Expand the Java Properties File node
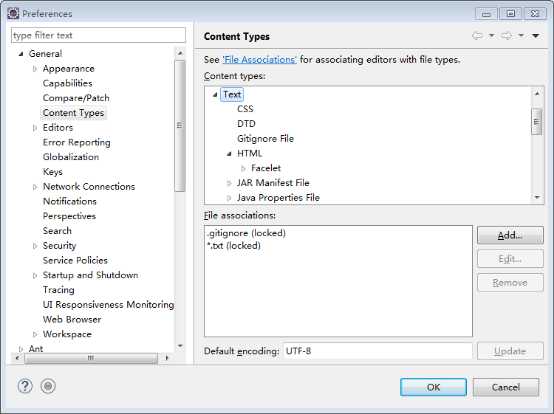This screenshot has height=414, width=554. pyautogui.click(x=229, y=198)
